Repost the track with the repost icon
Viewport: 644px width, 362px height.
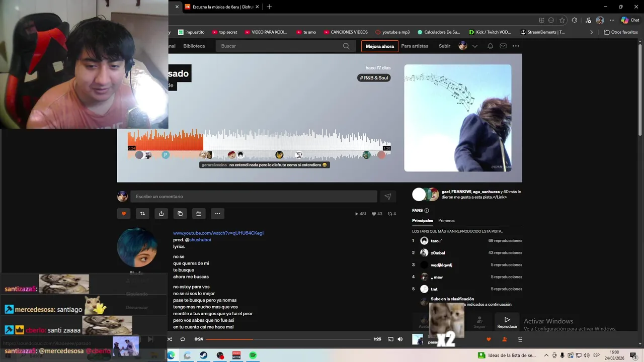tap(142, 214)
